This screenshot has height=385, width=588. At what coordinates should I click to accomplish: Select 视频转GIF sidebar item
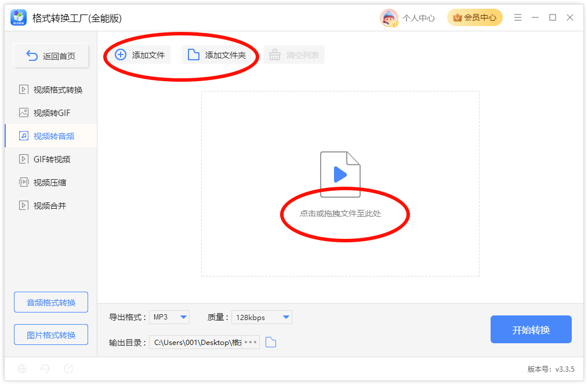tap(51, 113)
